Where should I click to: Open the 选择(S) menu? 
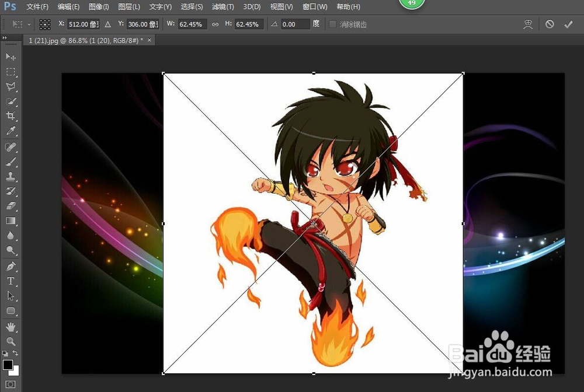(x=192, y=6)
